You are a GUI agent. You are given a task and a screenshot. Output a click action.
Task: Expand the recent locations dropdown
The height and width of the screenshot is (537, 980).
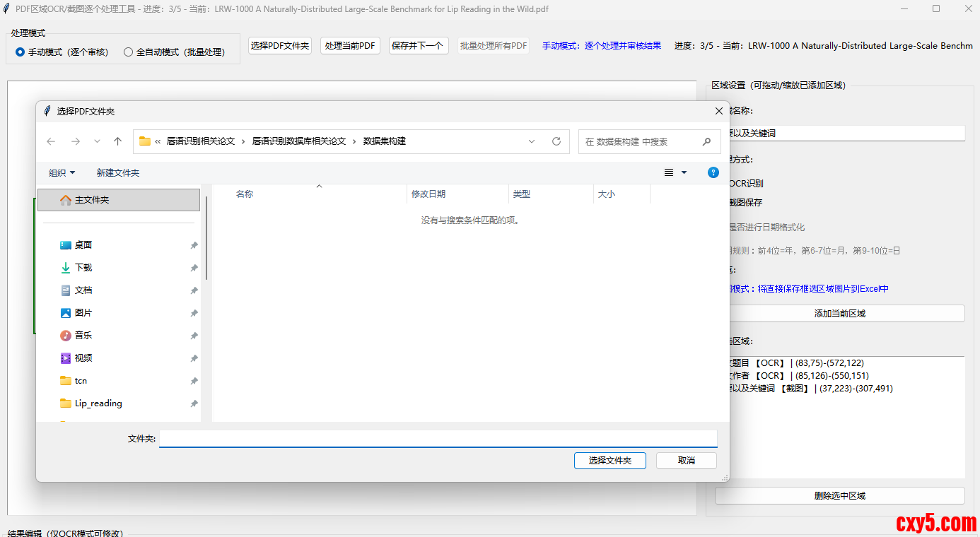(x=97, y=141)
